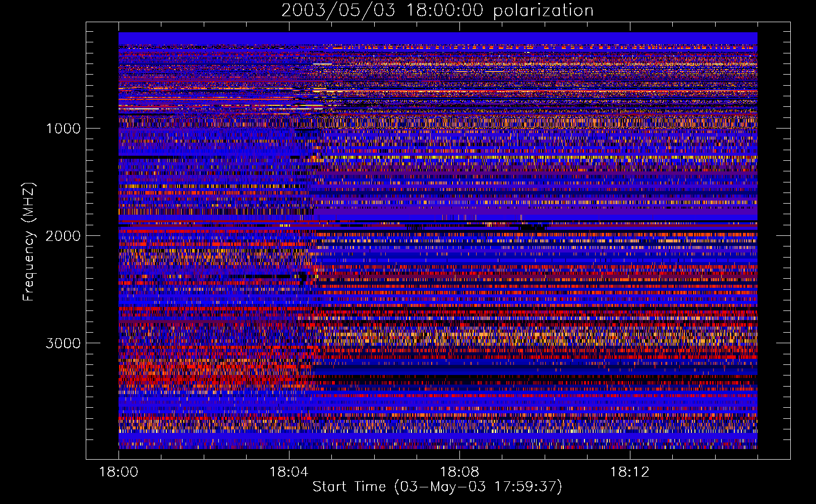Click the 3000 frequency tick label
Viewport: 816px width, 504px height.
pos(63,343)
